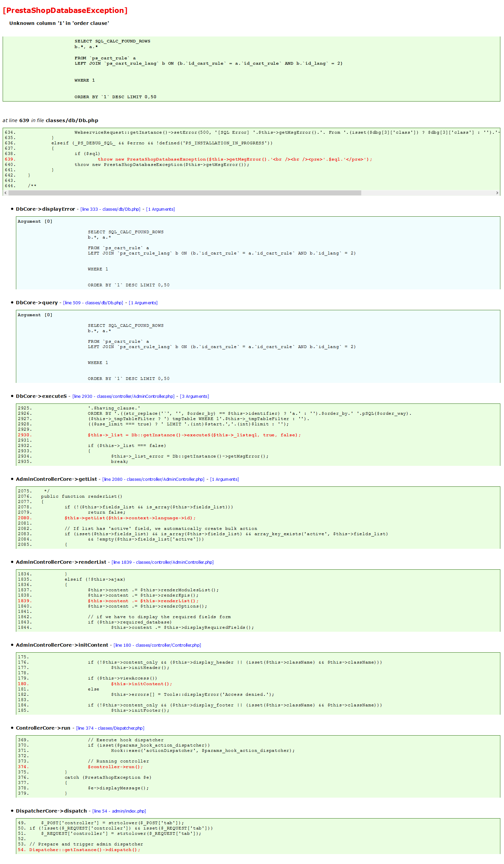Click code line 182 with 'Access denied.'
The height and width of the screenshot is (864, 504).
[193, 695]
